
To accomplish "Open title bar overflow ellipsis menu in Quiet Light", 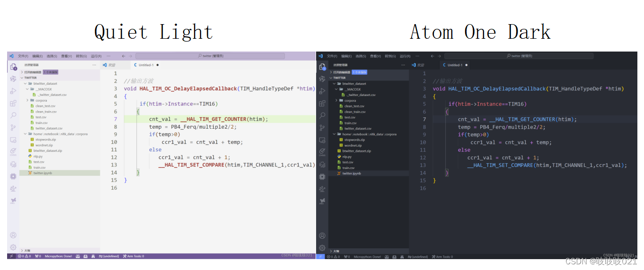I will point(108,56).
